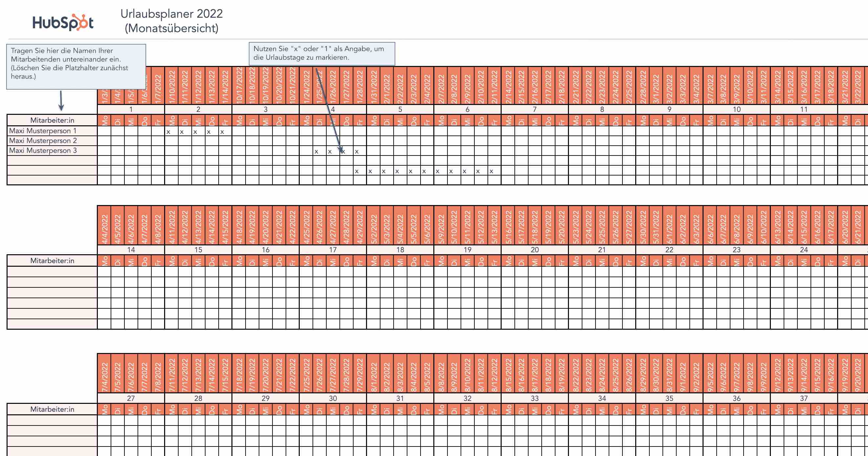
Task: Select the calendar week '8' cell
Action: point(602,110)
